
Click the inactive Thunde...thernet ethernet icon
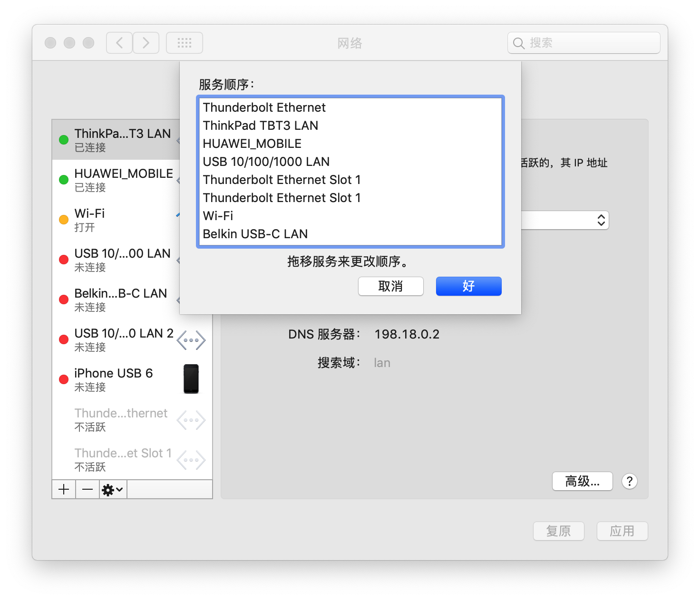pos(191,420)
